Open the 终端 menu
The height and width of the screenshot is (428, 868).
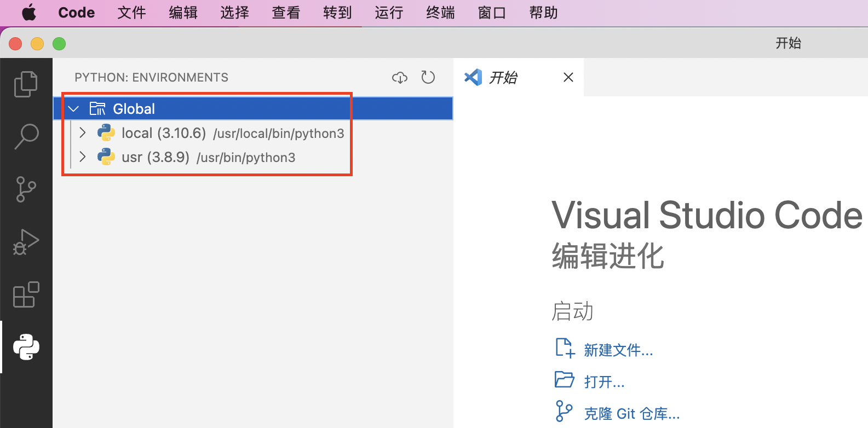coord(440,13)
